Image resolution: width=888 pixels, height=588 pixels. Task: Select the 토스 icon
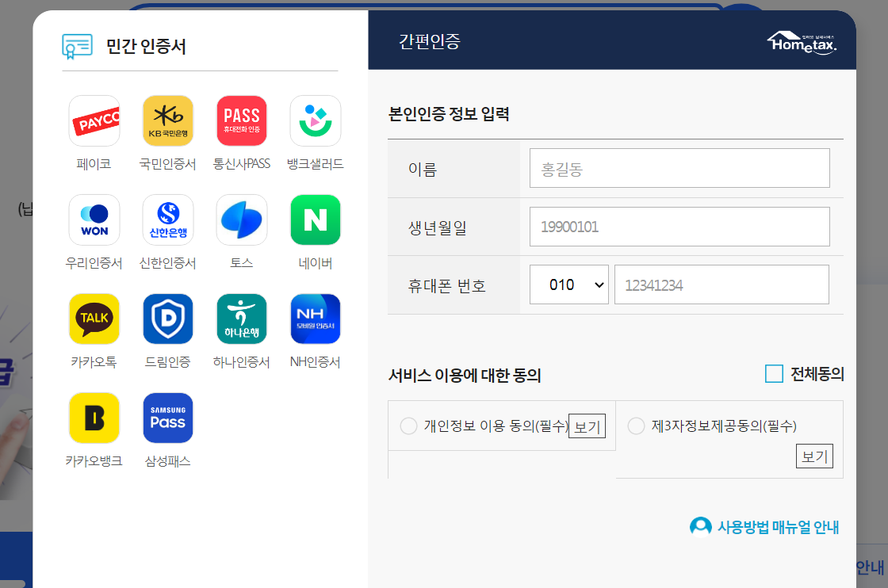242,220
